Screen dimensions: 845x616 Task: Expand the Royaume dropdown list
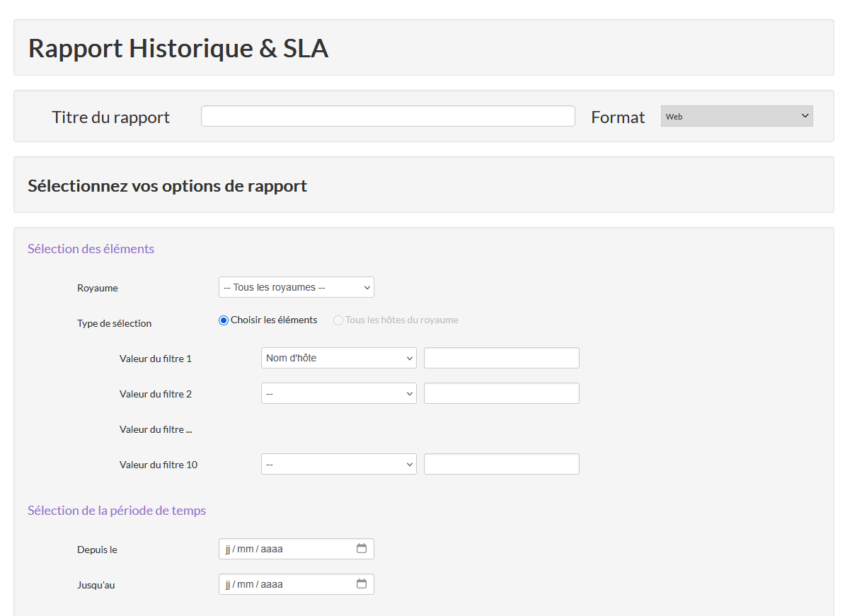pyautogui.click(x=296, y=288)
